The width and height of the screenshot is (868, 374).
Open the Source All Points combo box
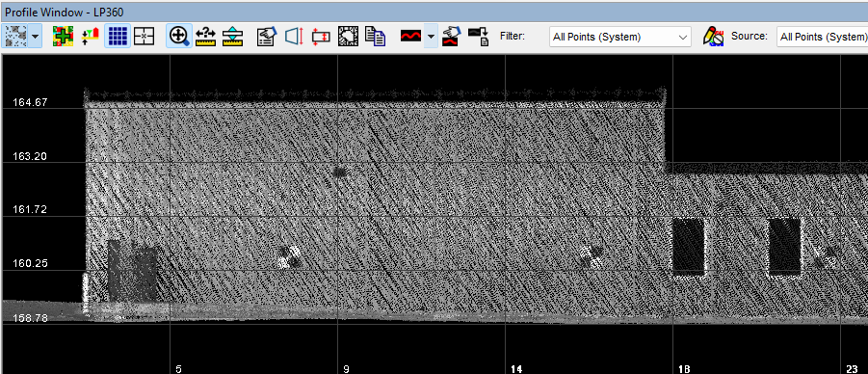822,37
